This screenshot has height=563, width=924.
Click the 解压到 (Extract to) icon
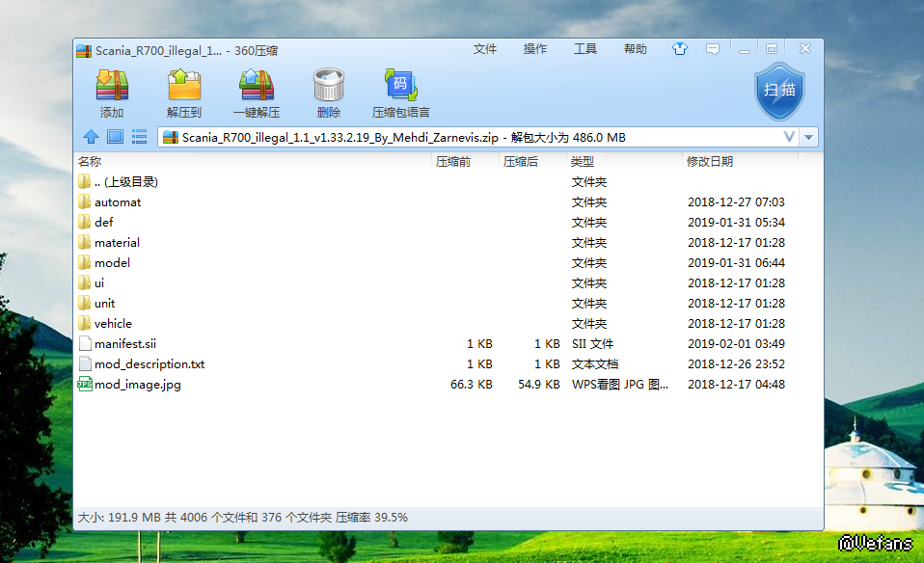point(183,87)
